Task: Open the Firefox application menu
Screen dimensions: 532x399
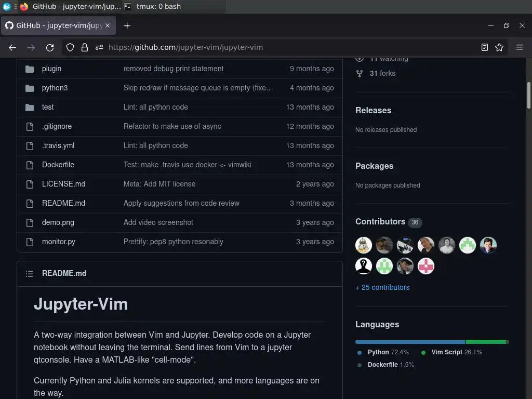Action: 520,47
